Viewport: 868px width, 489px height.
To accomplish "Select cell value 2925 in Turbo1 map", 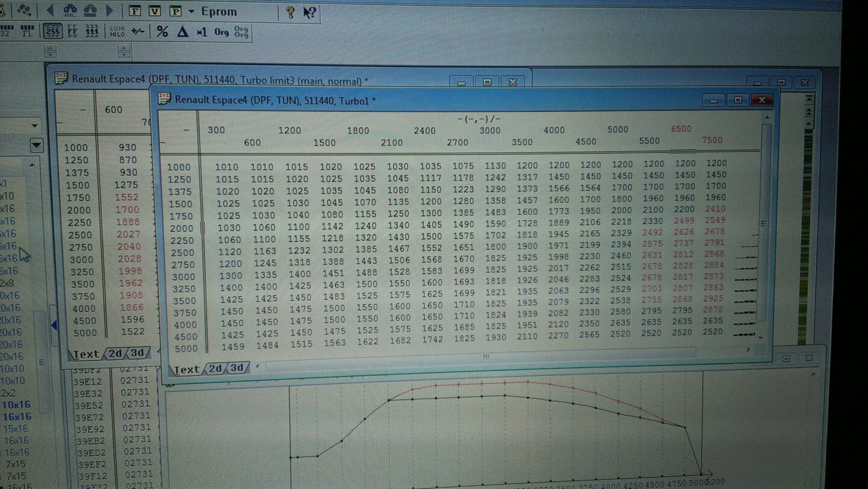I will coord(714,299).
